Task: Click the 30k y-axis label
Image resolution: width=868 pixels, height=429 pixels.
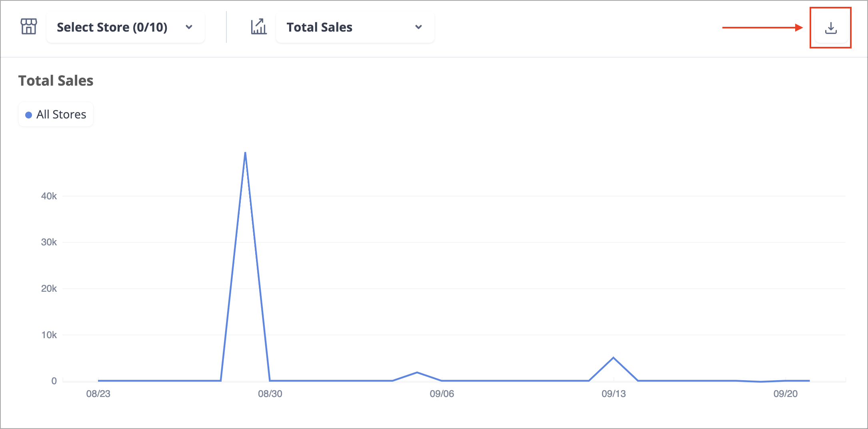Action: click(x=49, y=242)
